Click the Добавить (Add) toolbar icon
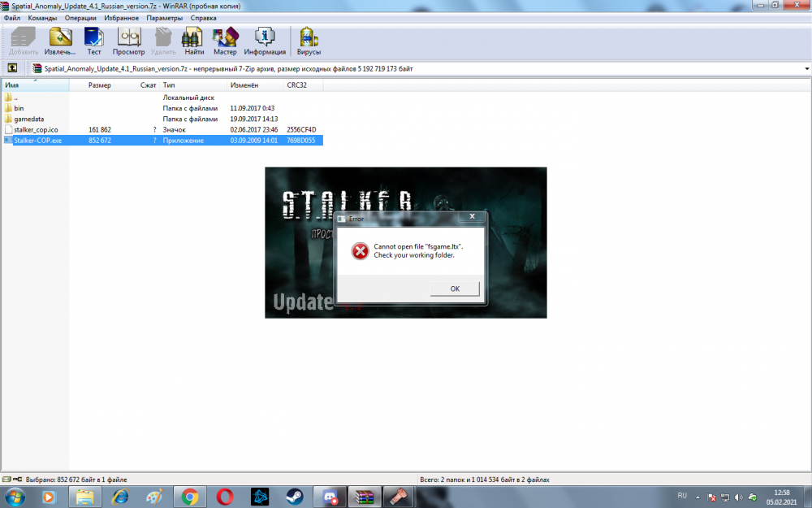Viewport: 812px width, 508px height. (24, 41)
